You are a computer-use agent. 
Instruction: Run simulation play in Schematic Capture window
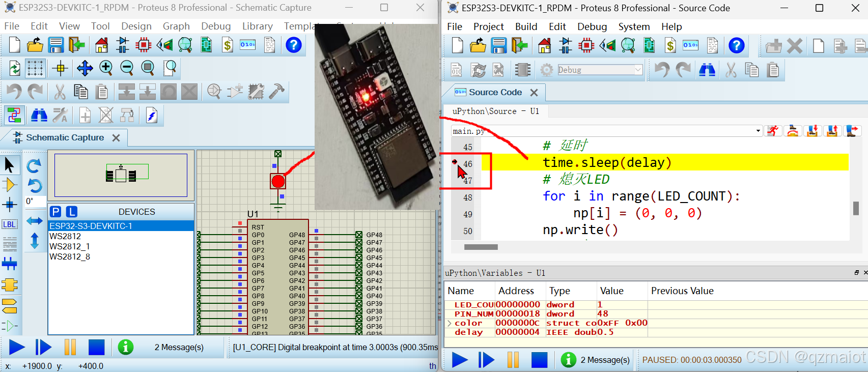(17, 348)
